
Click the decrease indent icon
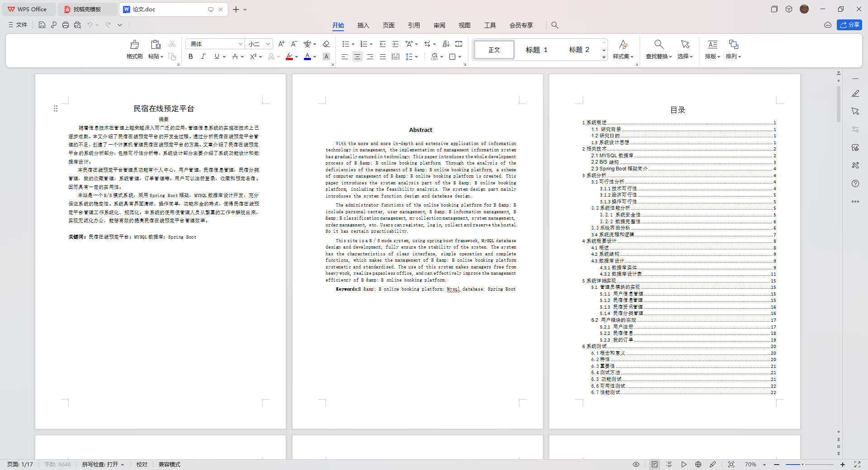click(382, 44)
